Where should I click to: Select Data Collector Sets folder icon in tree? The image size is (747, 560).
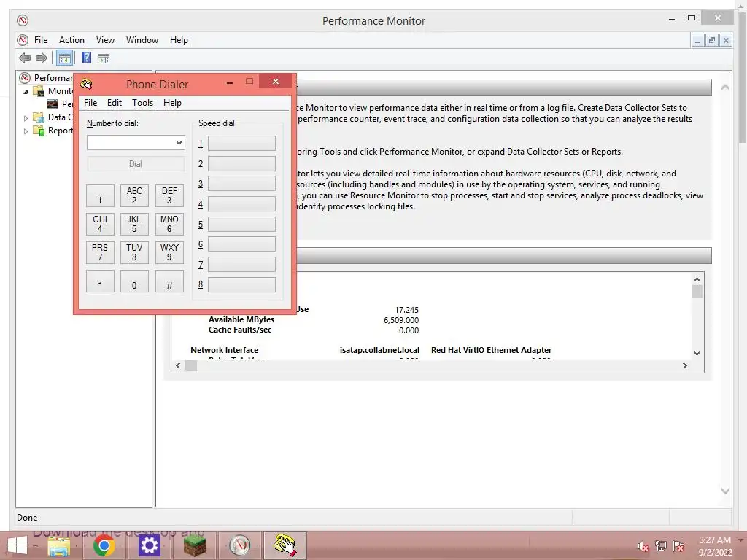coord(39,117)
